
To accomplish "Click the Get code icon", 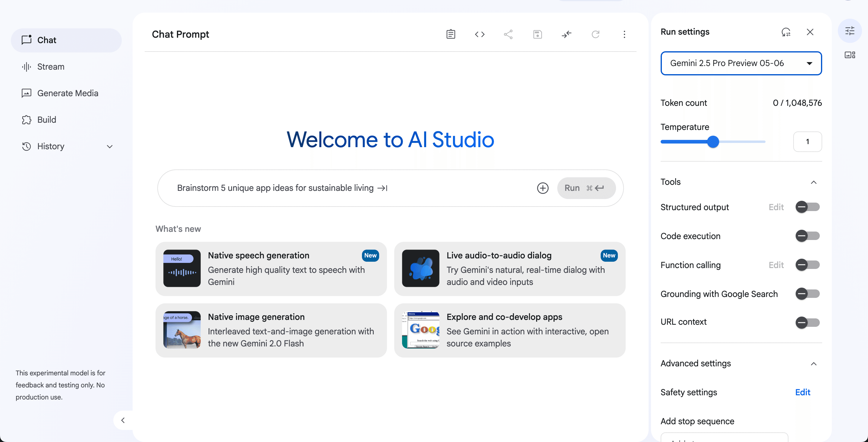I will click(480, 34).
